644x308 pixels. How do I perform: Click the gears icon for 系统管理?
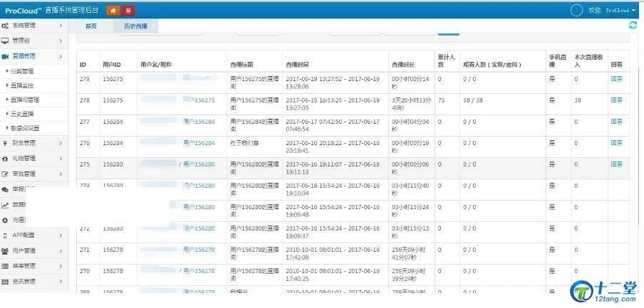click(x=5, y=26)
